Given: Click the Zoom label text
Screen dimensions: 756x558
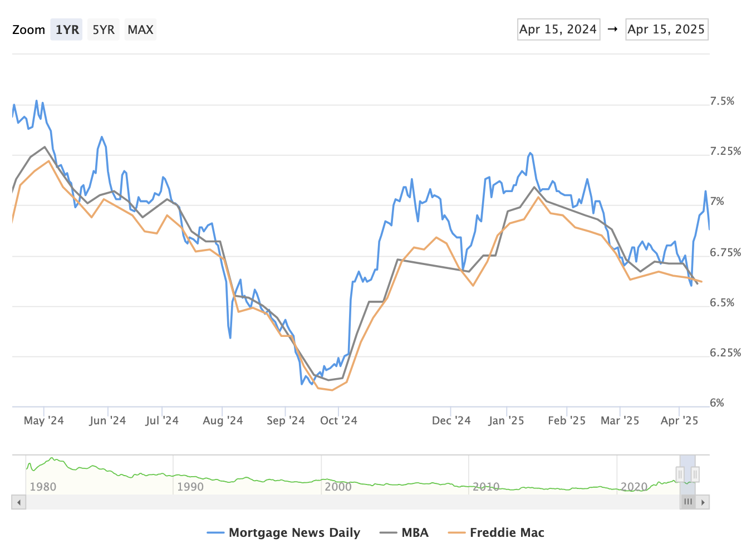Looking at the screenshot, I should (x=28, y=30).
